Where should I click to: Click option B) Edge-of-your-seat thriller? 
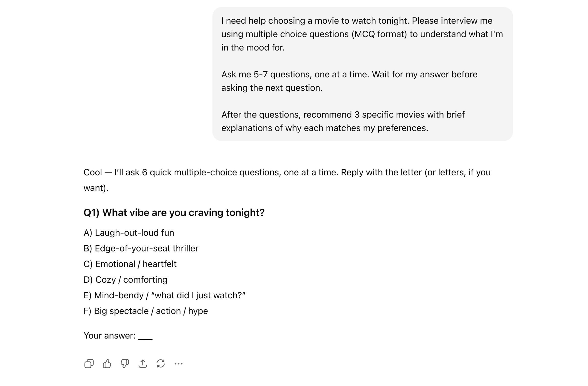click(x=141, y=248)
